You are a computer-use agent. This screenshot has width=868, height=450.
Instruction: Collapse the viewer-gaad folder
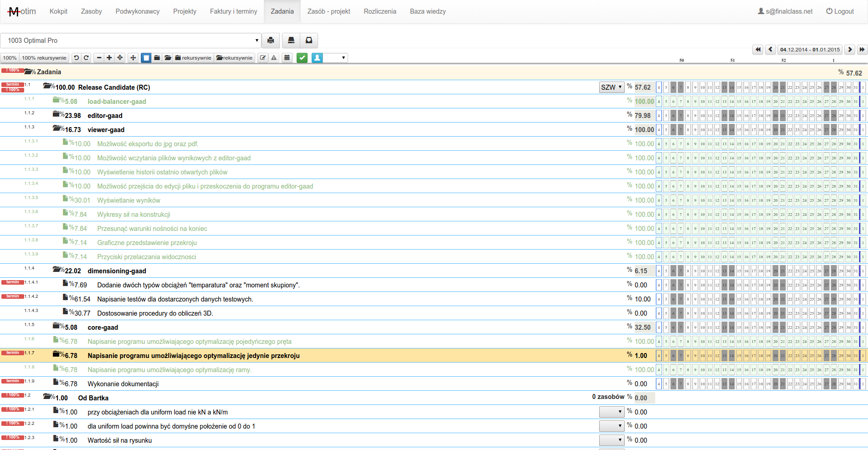(x=57, y=129)
